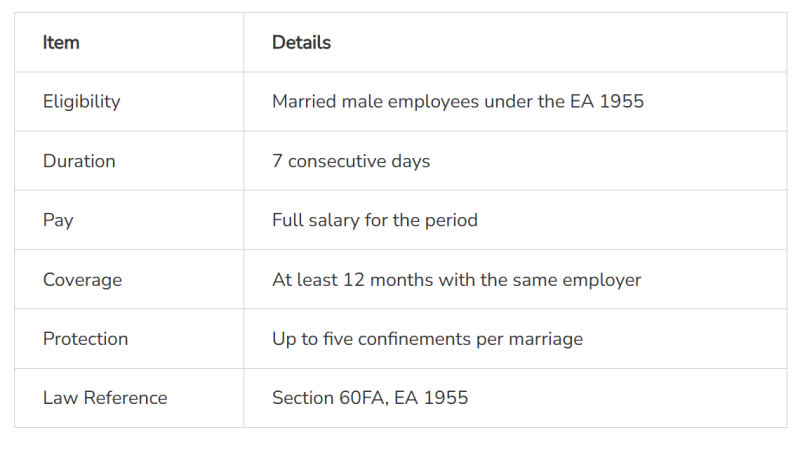This screenshot has width=800, height=451.
Task: Click the Details column header
Action: (301, 43)
